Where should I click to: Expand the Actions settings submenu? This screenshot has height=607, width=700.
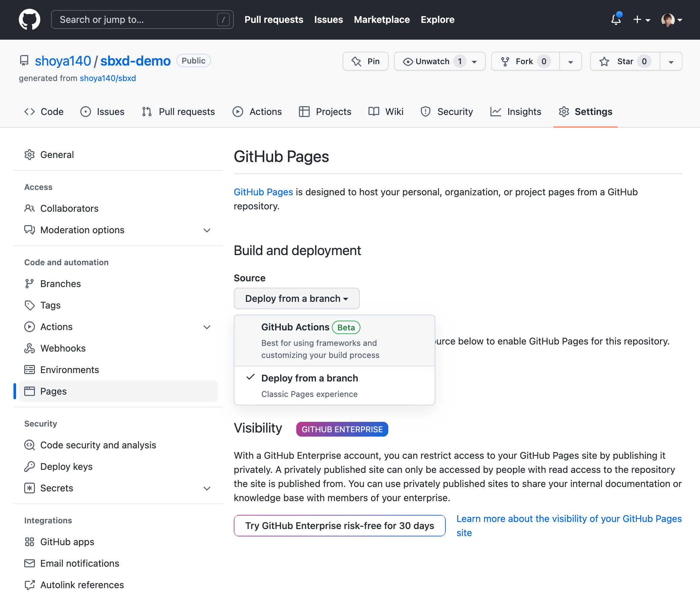[207, 327]
